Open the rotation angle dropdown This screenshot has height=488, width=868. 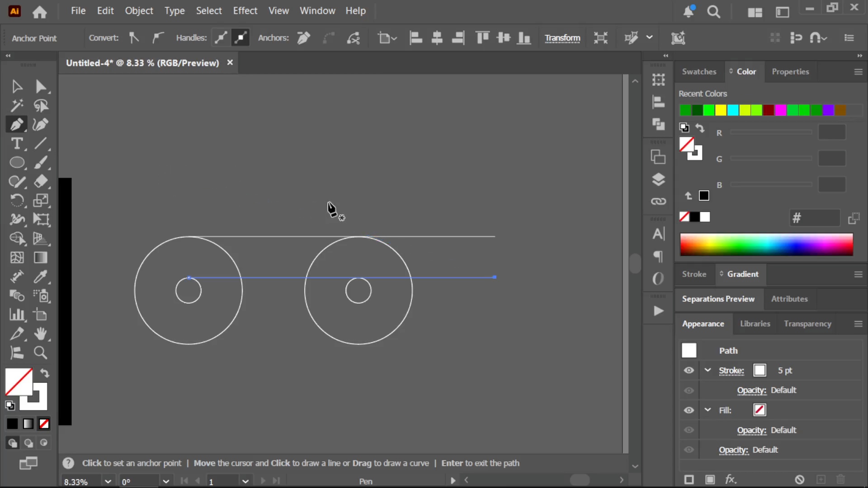(x=166, y=481)
